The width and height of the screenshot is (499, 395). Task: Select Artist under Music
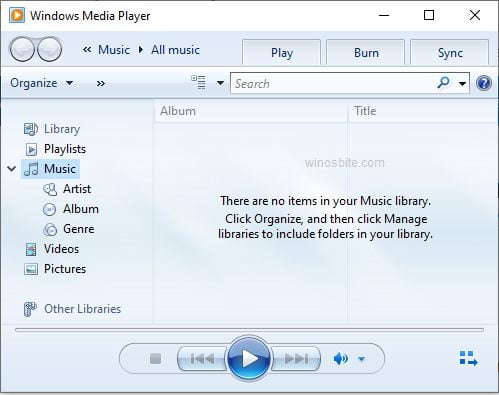[x=77, y=189]
